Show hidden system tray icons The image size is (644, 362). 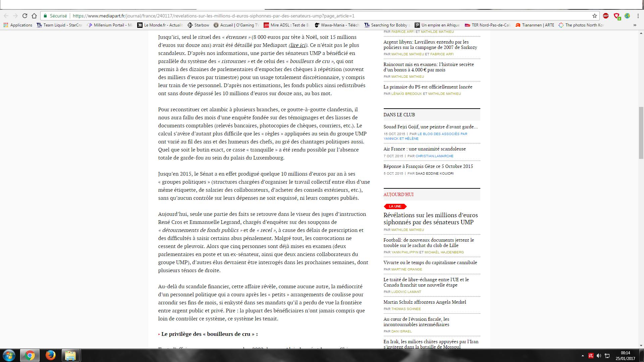[583, 356]
